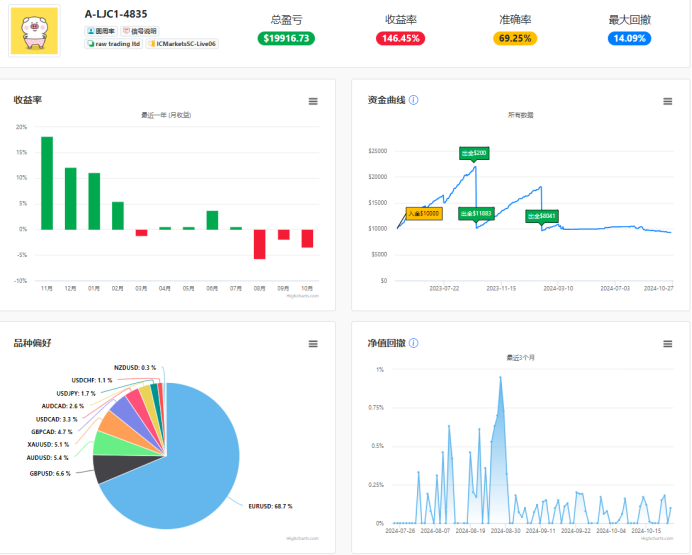The width and height of the screenshot is (692, 555).
Task: Click the 信号说明 tag
Action: point(139,31)
